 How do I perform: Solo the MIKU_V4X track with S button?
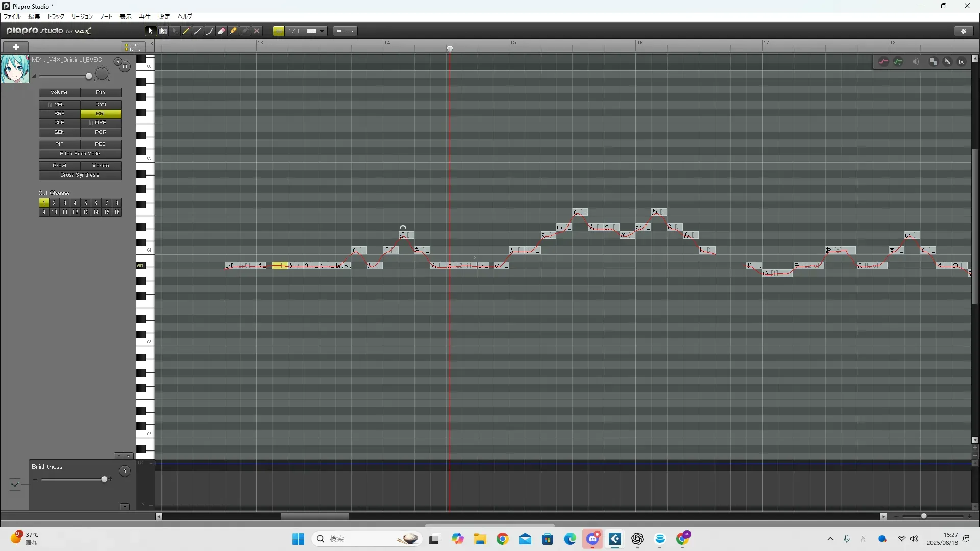pos(117,62)
